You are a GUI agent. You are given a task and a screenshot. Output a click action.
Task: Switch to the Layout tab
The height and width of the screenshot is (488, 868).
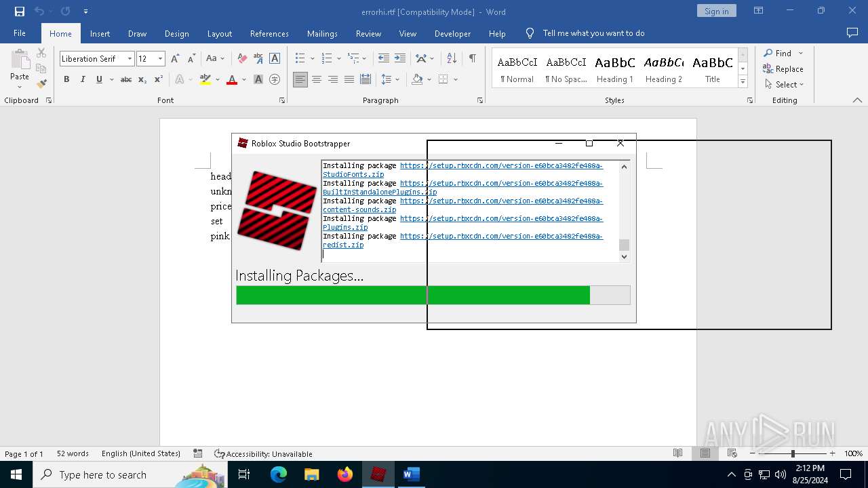click(x=219, y=33)
